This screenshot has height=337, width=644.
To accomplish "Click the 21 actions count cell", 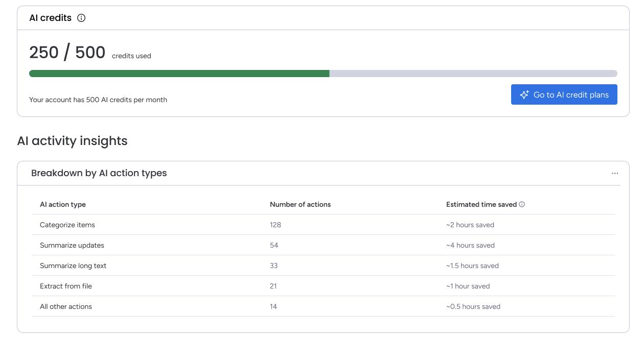I will 273,286.
